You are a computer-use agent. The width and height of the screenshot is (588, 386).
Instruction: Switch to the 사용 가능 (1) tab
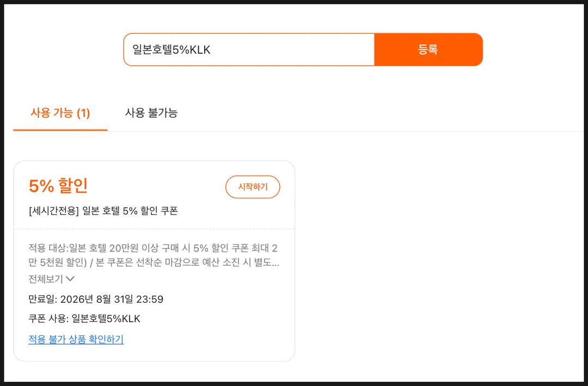click(60, 113)
